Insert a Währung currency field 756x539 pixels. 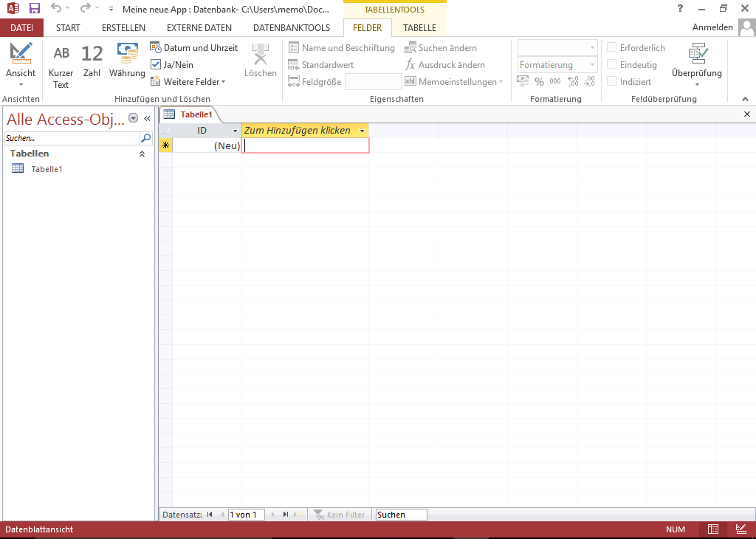(x=127, y=53)
